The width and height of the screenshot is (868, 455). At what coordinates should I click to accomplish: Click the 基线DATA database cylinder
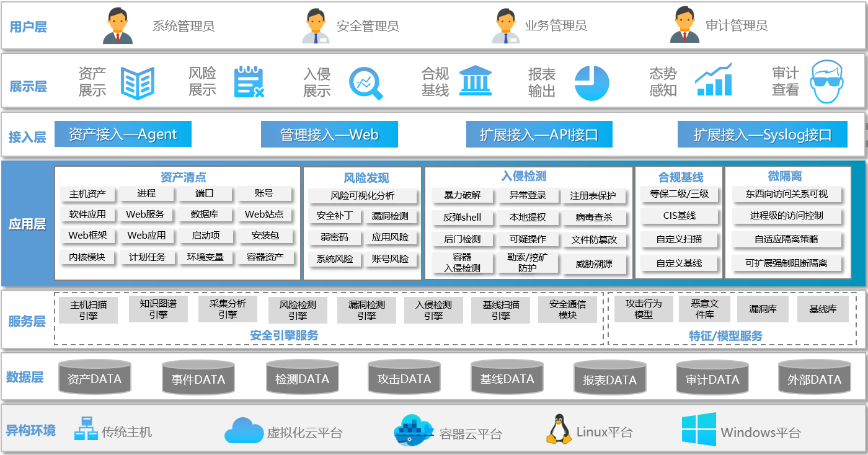507,378
